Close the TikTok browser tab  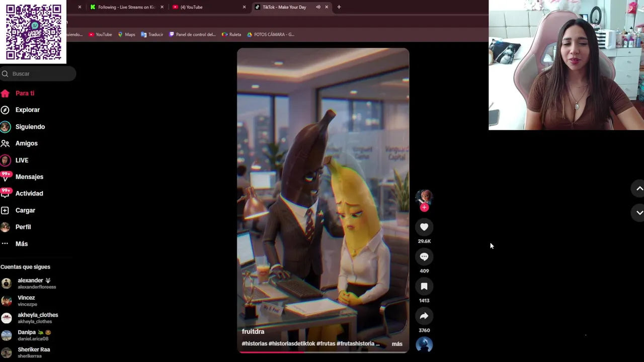pyautogui.click(x=327, y=7)
